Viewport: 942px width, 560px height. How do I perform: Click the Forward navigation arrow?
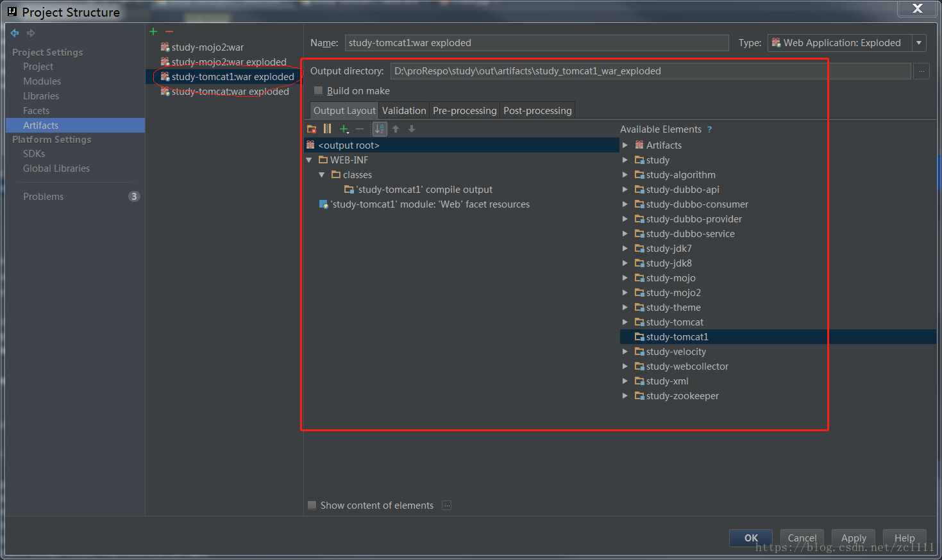[x=31, y=33]
